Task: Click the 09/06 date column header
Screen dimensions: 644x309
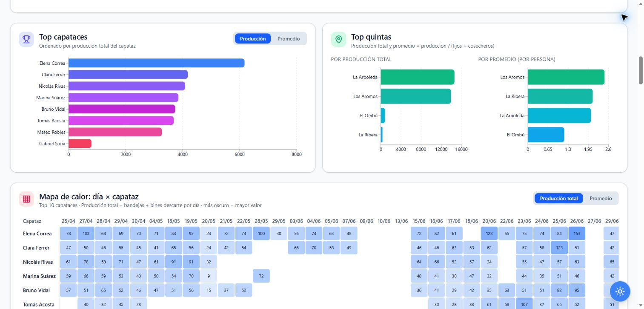Action: coord(366,221)
